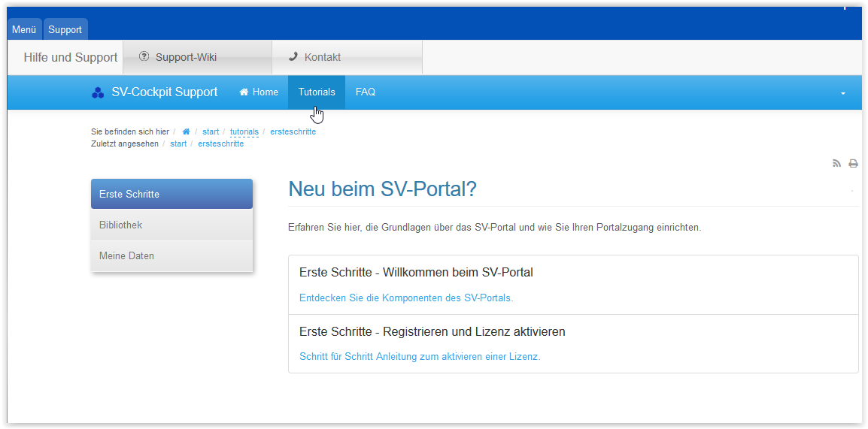This screenshot has height=429, width=868.
Task: Click the printer icon
Action: [x=853, y=163]
